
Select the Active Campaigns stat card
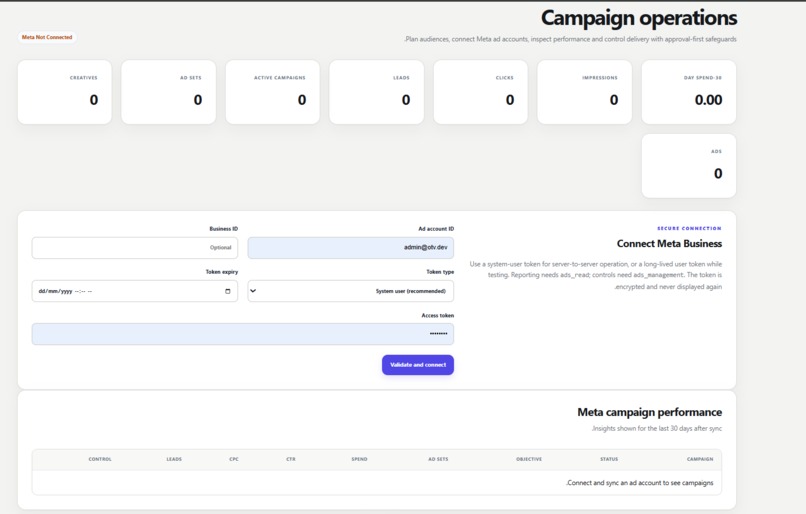point(272,92)
